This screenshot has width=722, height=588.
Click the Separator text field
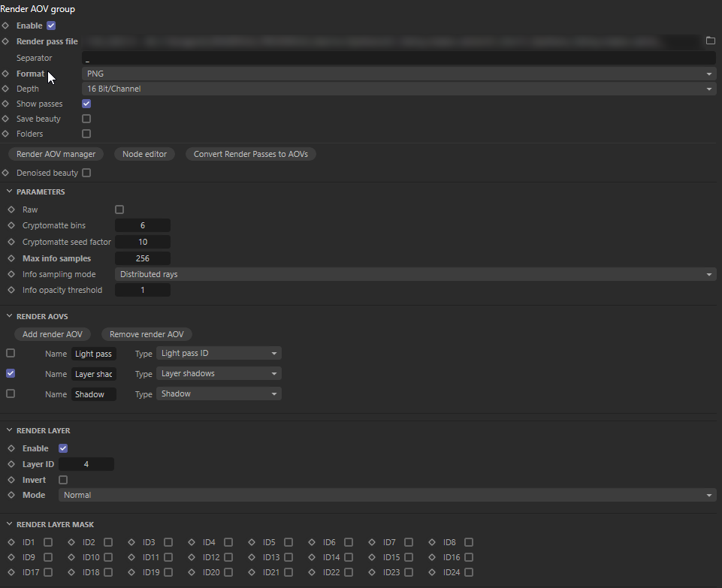399,58
